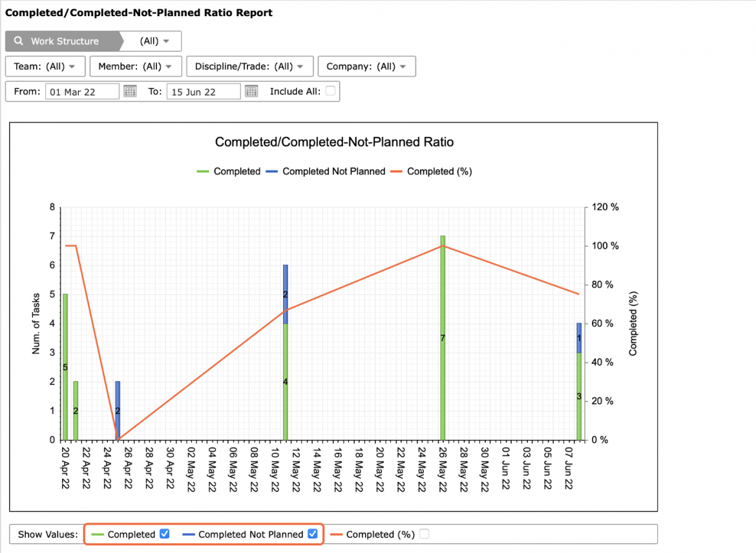Click the Work Structure button
The height and width of the screenshot is (553, 756).
click(63, 41)
